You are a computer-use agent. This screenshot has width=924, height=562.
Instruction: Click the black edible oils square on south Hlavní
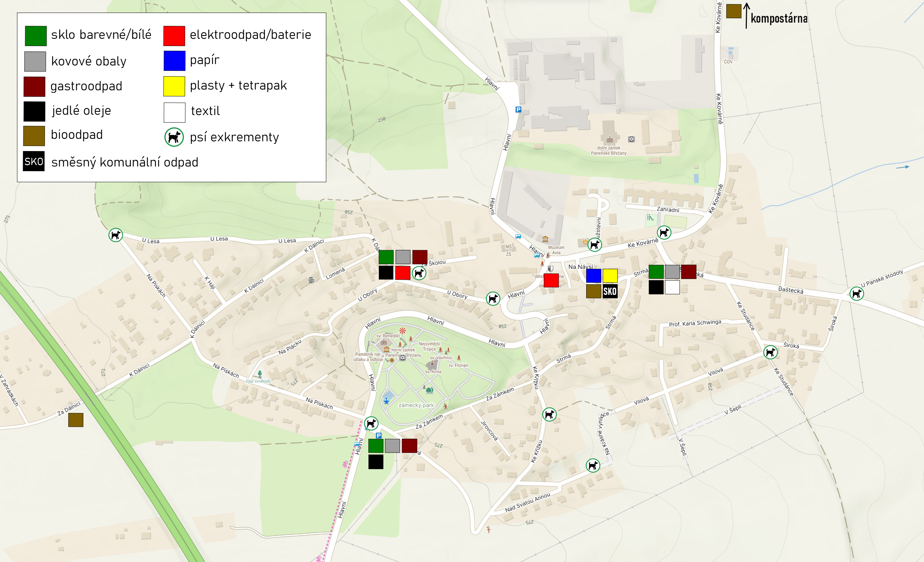(376, 462)
